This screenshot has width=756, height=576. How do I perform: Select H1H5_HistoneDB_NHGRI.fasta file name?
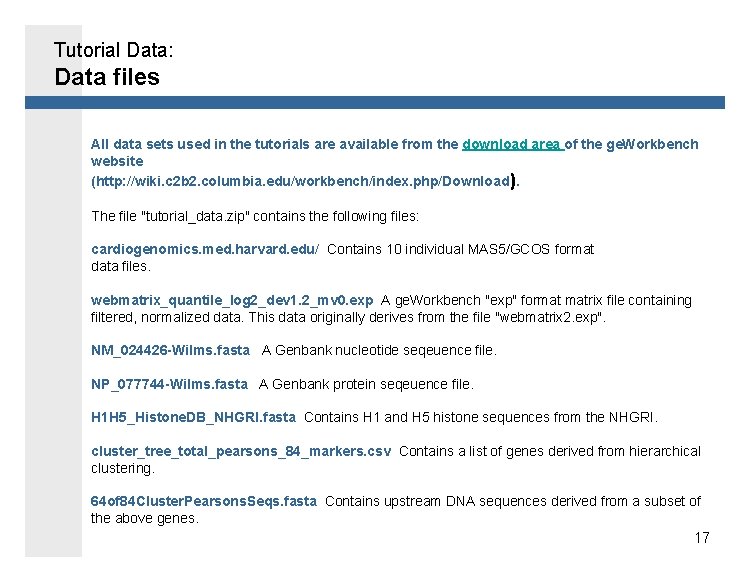pyautogui.click(x=193, y=417)
